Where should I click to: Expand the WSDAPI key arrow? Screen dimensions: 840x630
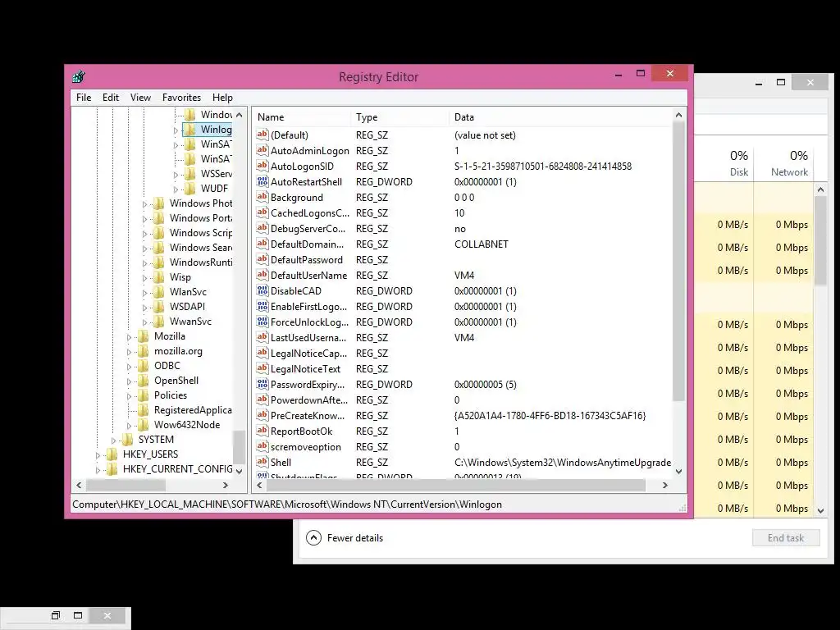tap(144, 308)
